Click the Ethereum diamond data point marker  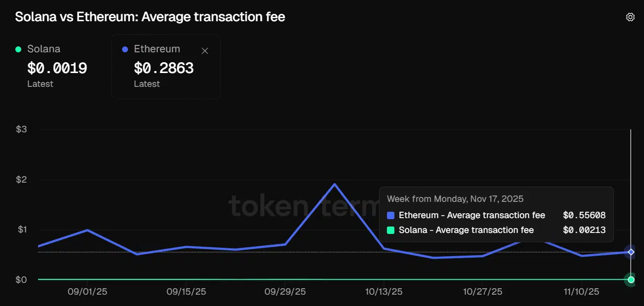point(631,252)
